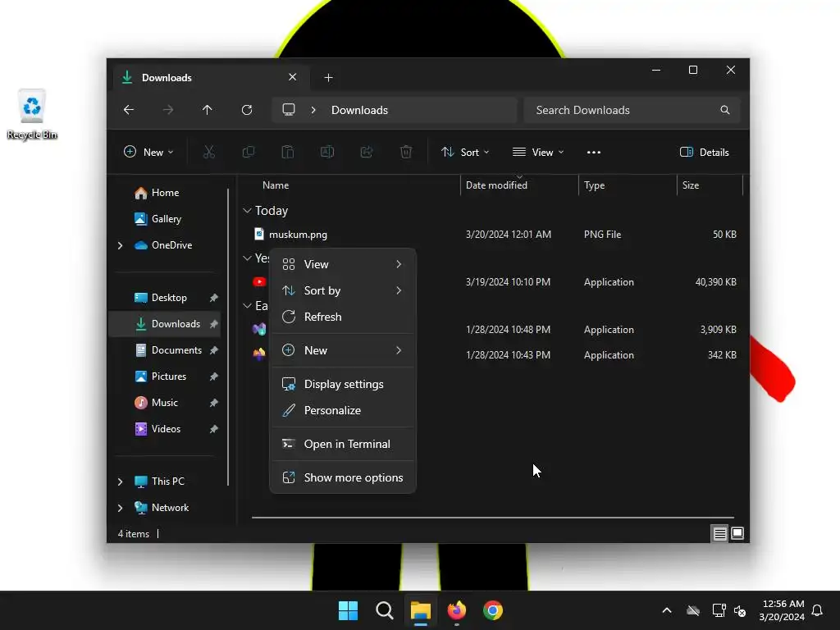The height and width of the screenshot is (630, 840).
Task: Click the network tray icon
Action: [719, 610]
